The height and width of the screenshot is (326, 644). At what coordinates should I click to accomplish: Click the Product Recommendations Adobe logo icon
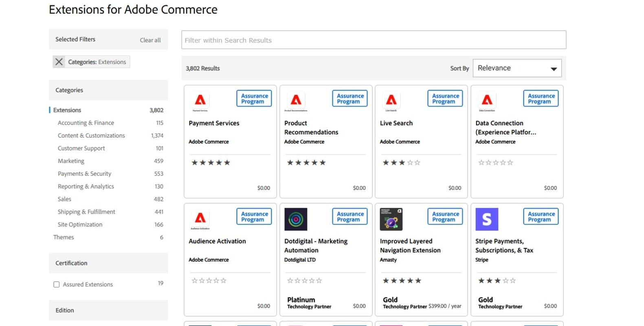(296, 100)
